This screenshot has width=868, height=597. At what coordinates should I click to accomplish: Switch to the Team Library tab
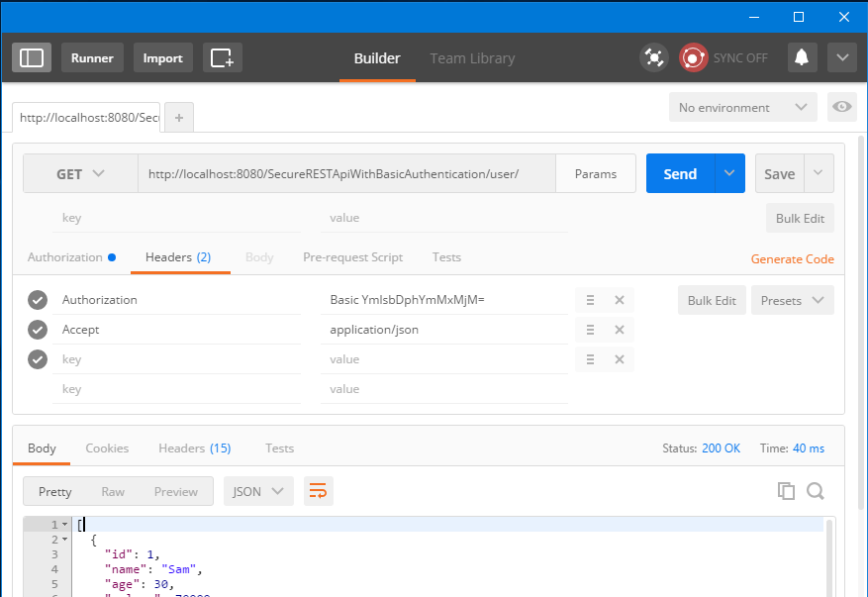[x=472, y=58]
